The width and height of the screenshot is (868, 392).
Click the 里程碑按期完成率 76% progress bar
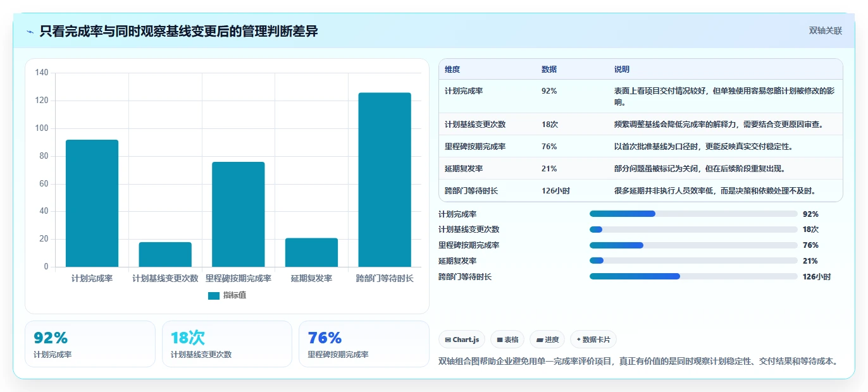click(x=693, y=245)
